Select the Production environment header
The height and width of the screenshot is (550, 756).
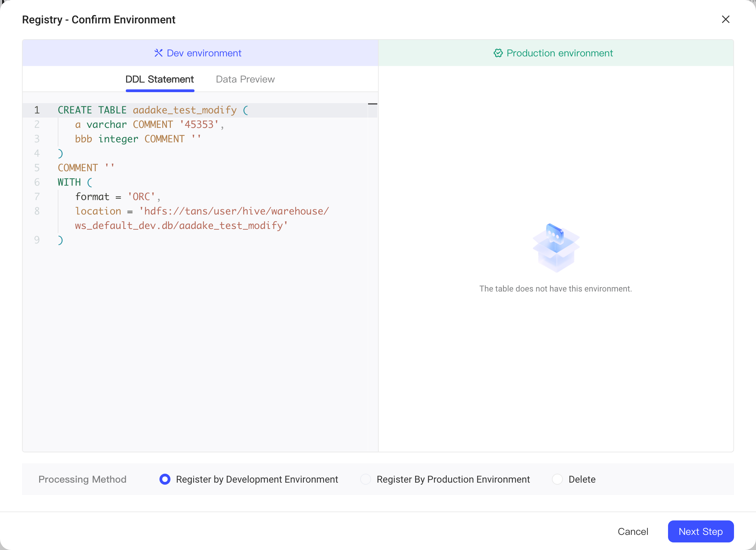click(556, 53)
